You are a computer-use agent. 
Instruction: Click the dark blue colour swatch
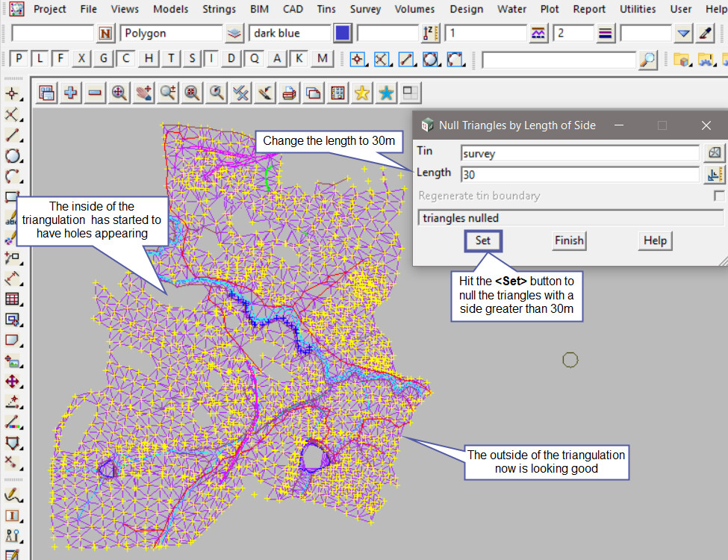pos(343,34)
